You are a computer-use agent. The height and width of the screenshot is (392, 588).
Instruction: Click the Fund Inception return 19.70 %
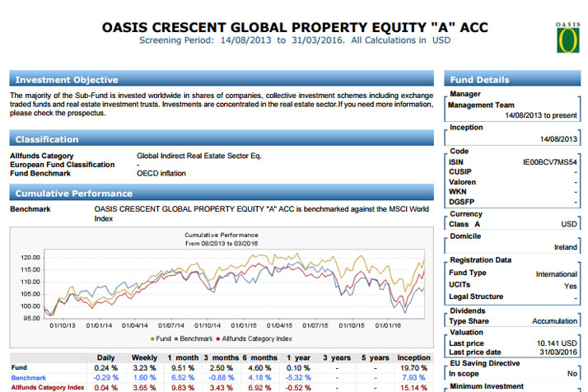coord(413,368)
